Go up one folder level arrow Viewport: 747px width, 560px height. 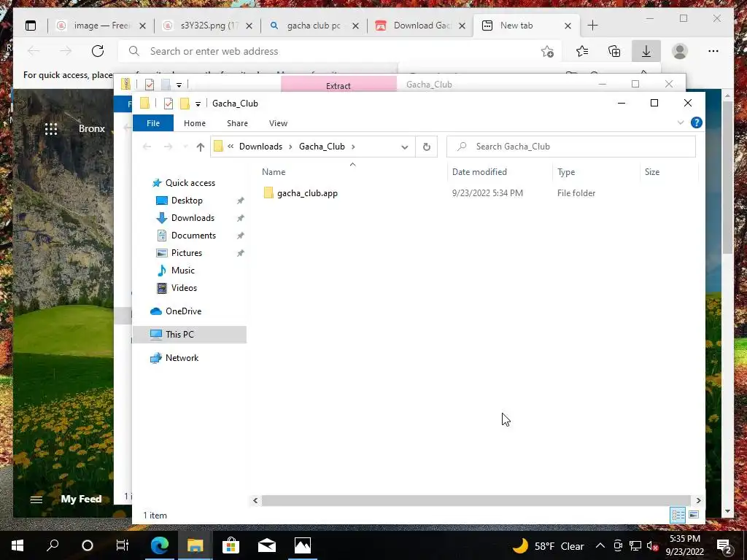(200, 147)
